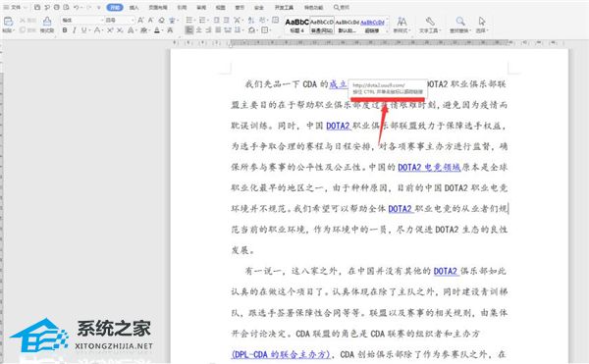This screenshot has height=364, width=589.
Task: Click the text highlight color button
Action: 144,30
